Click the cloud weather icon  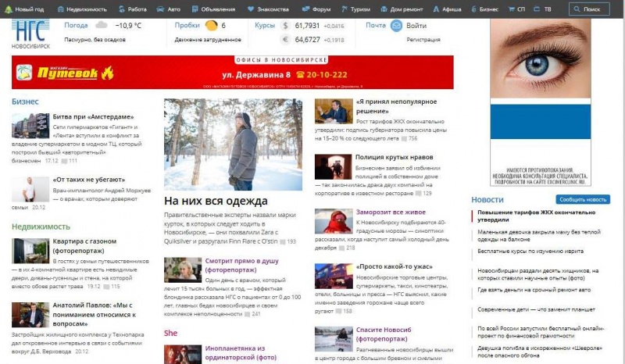[101, 25]
